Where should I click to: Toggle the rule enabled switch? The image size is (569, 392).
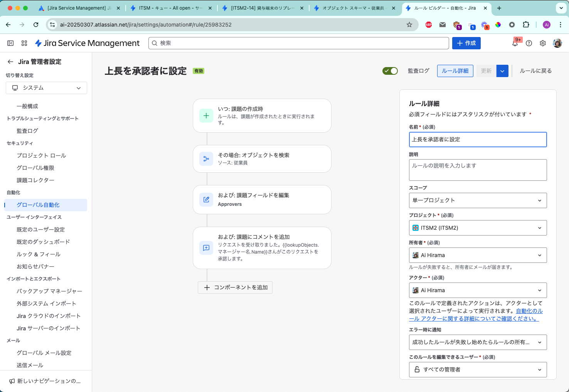(x=390, y=71)
